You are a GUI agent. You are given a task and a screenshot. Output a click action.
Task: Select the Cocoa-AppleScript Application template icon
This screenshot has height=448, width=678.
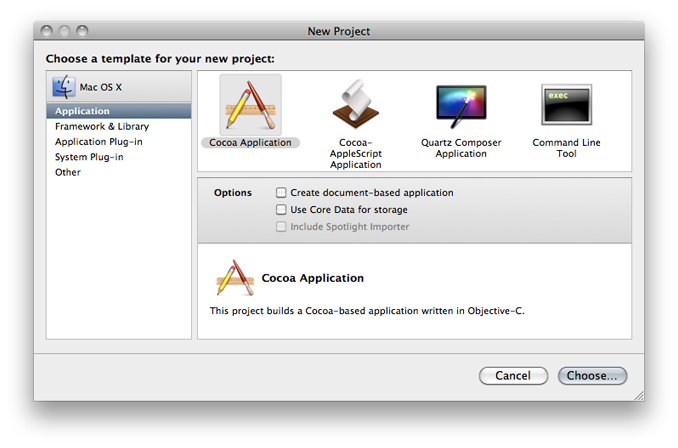(x=355, y=106)
